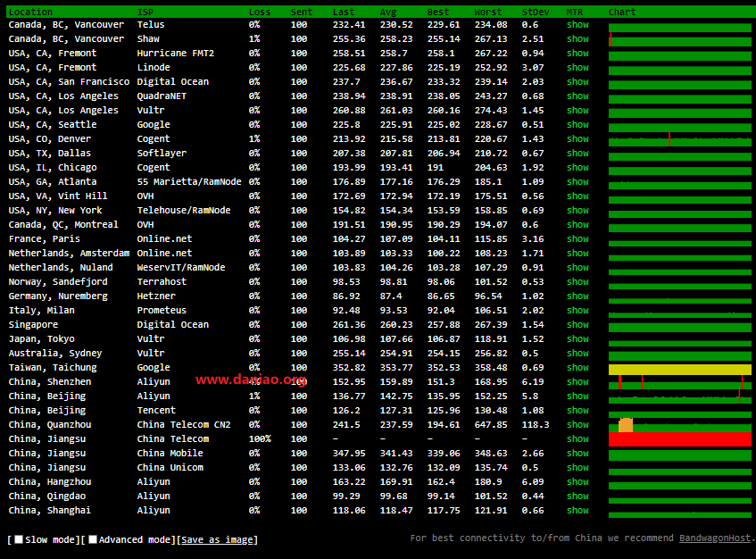Follow the BandwagonHost recommendation link
756x559 pixels.
(x=715, y=538)
